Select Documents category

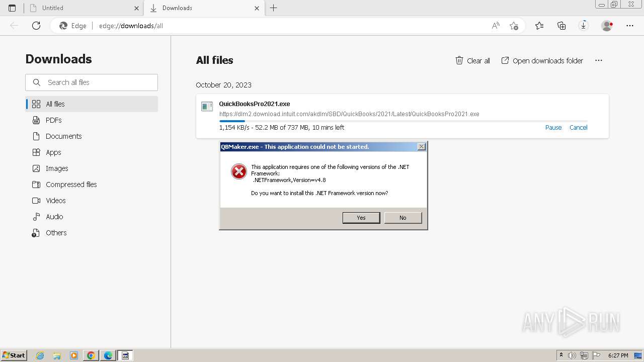coord(92,136)
